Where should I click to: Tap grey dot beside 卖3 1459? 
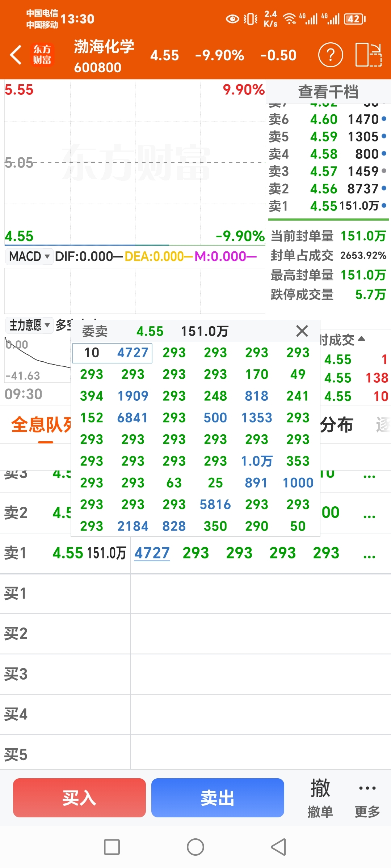pyautogui.click(x=384, y=171)
